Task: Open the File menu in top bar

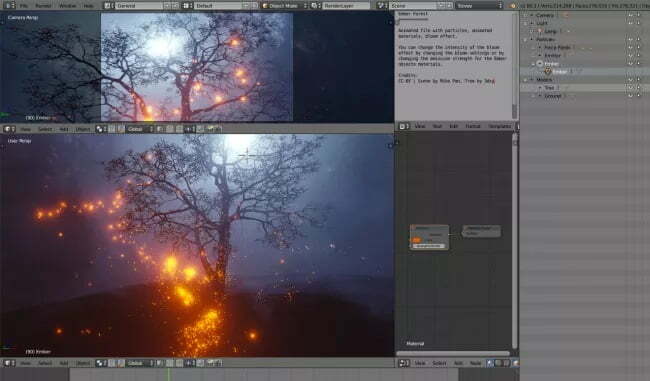Action: (x=24, y=6)
